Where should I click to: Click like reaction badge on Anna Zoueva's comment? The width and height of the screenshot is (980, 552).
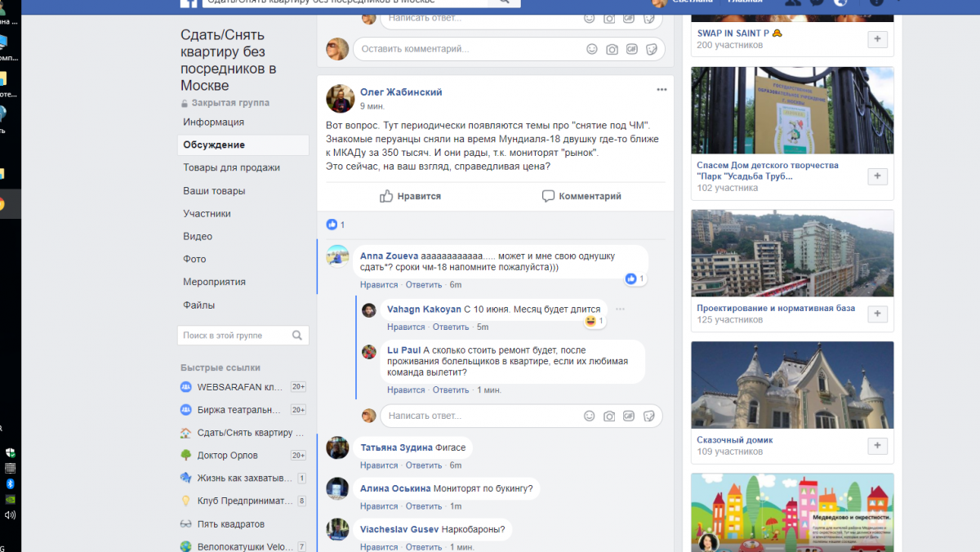(x=635, y=278)
